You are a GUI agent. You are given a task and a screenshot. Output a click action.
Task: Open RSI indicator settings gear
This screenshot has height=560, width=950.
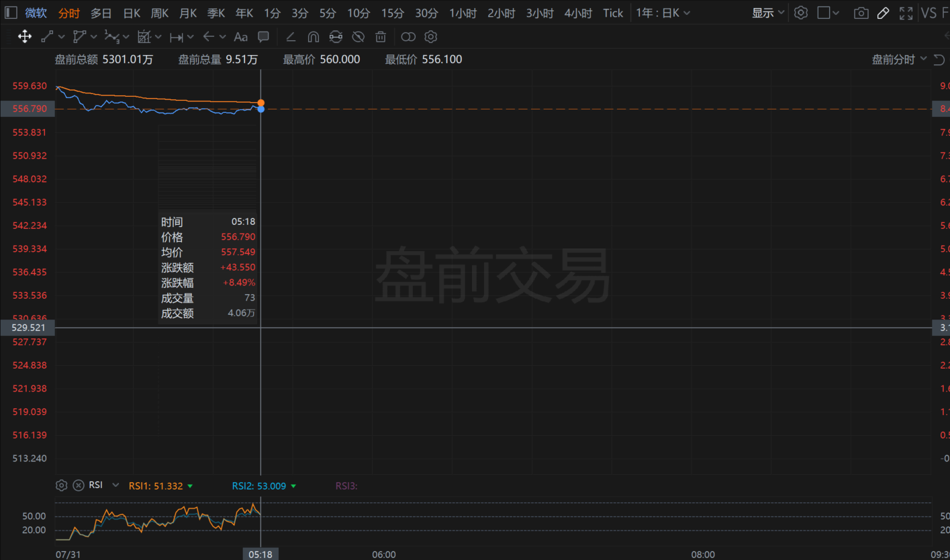61,485
